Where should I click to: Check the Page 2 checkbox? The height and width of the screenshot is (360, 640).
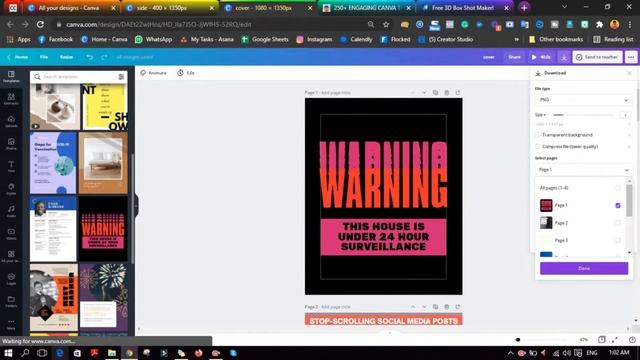tap(618, 223)
